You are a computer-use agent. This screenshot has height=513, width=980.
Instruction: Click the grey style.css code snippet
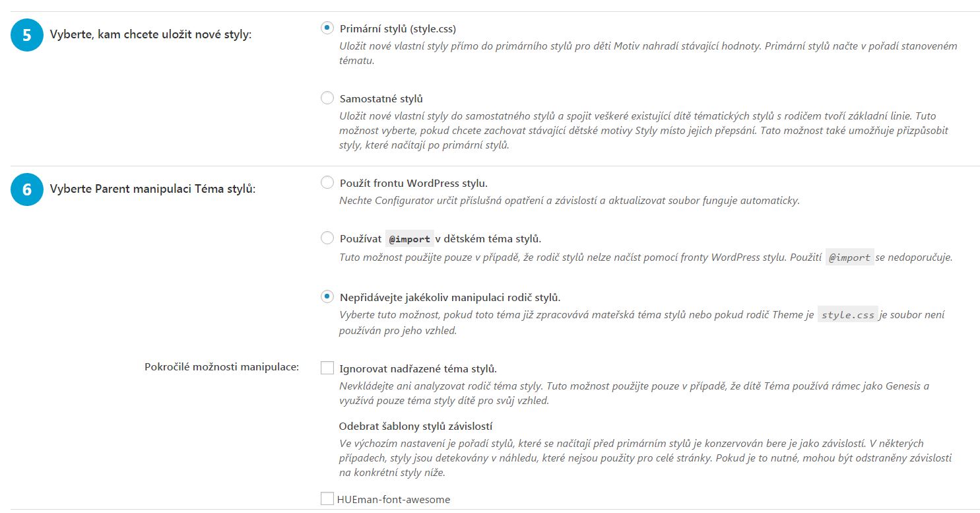(847, 315)
